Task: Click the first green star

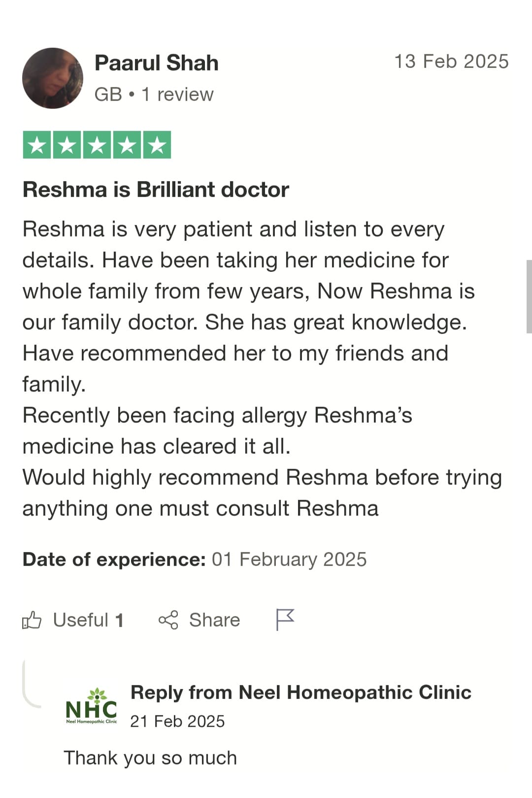Action: [37, 145]
